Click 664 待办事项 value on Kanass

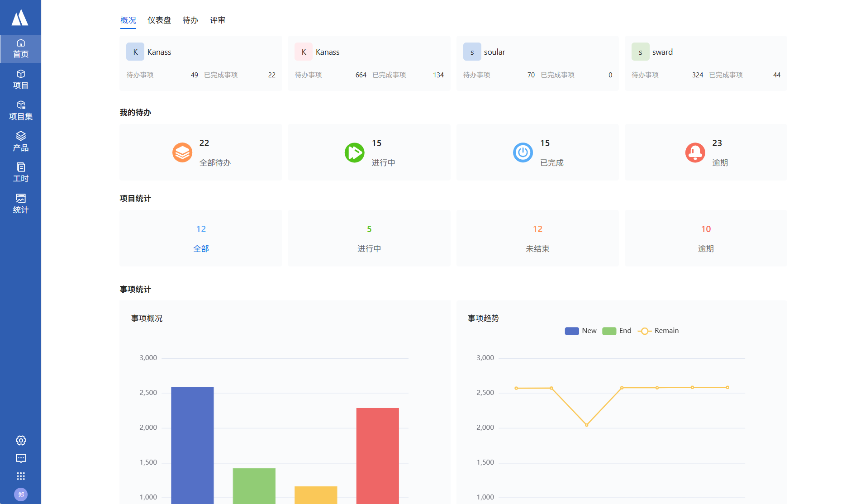pyautogui.click(x=361, y=75)
